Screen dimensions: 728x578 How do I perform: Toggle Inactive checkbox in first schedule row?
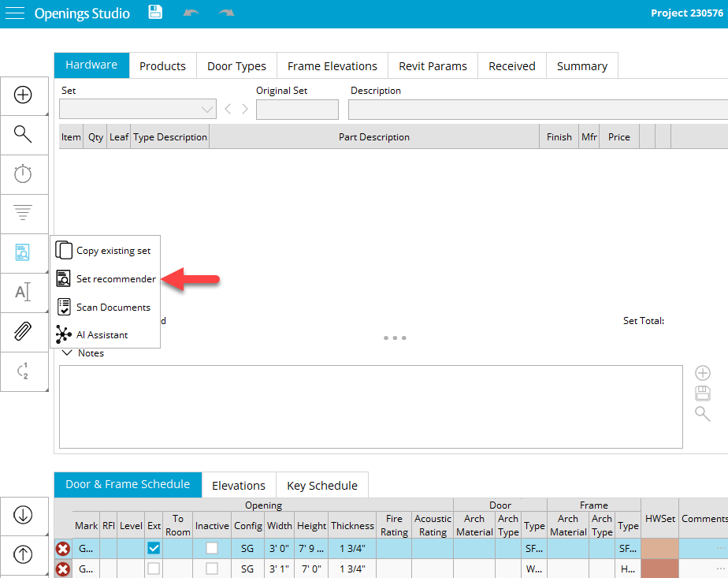click(x=212, y=548)
